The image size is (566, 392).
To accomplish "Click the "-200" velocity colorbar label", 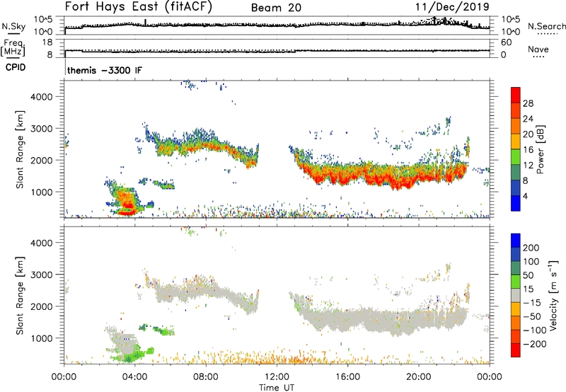I will pyautogui.click(x=535, y=345).
